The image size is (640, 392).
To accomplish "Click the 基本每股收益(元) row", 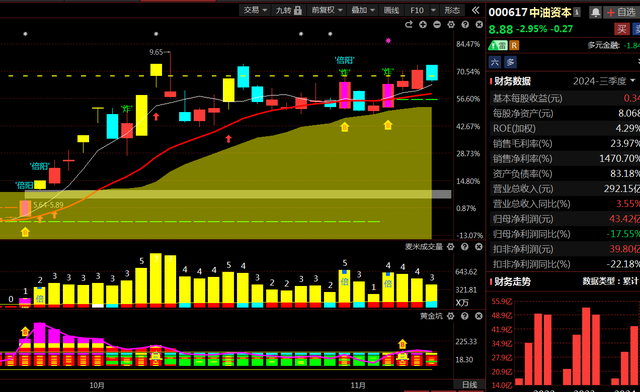I will [x=564, y=98].
